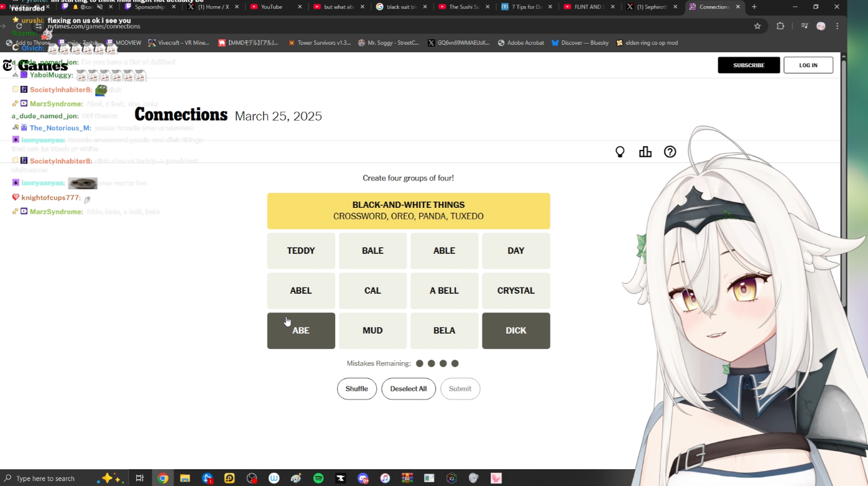The height and width of the screenshot is (486, 868).
Task: Open CapCut icon in taskbar
Action: pyautogui.click(x=341, y=478)
